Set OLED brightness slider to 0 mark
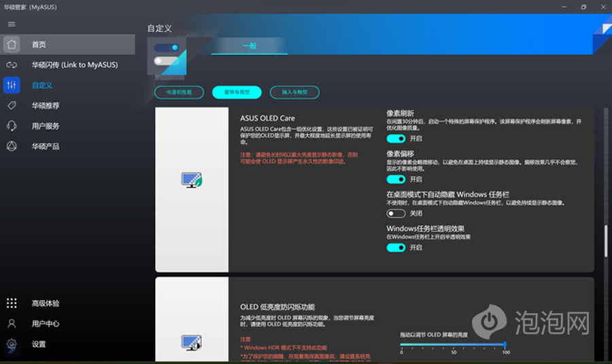The width and height of the screenshot is (612, 364). [x=401, y=345]
